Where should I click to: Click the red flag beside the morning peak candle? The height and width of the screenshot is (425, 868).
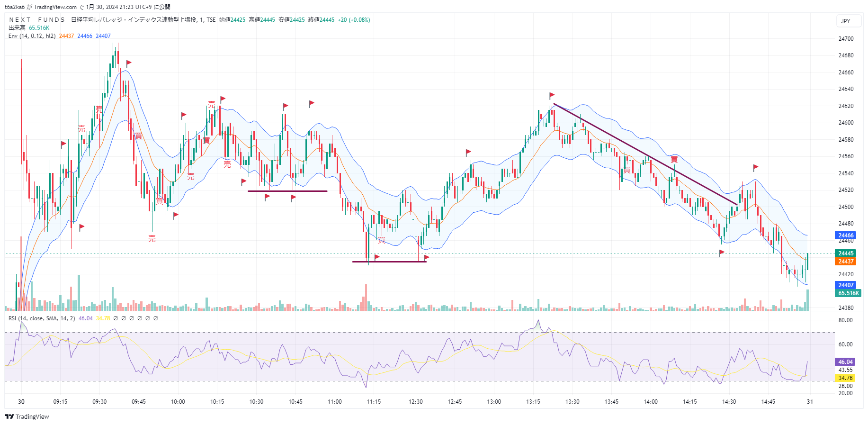coord(129,63)
